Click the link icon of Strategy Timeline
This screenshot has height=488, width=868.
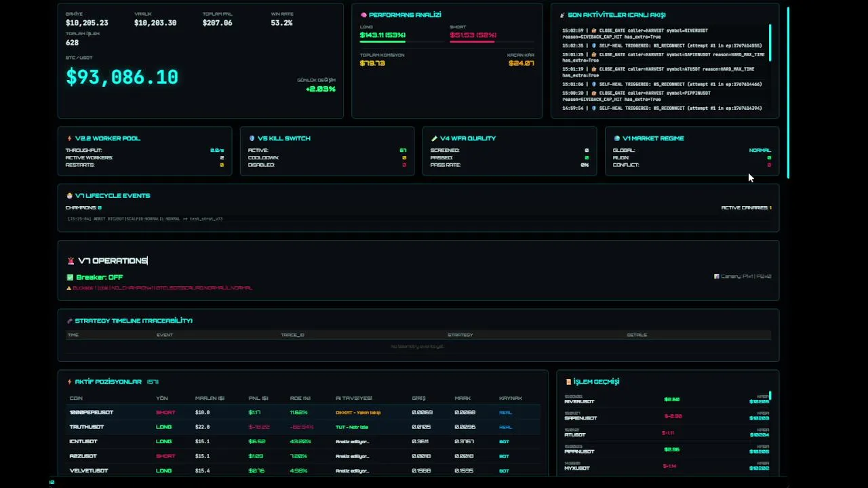coord(69,321)
